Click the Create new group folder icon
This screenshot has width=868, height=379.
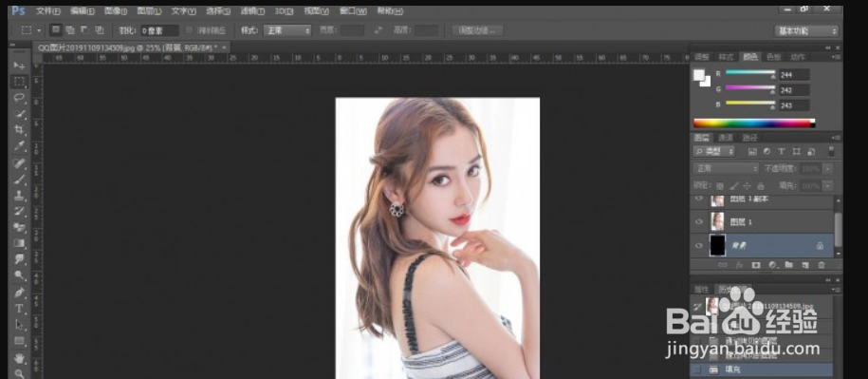[x=789, y=265]
